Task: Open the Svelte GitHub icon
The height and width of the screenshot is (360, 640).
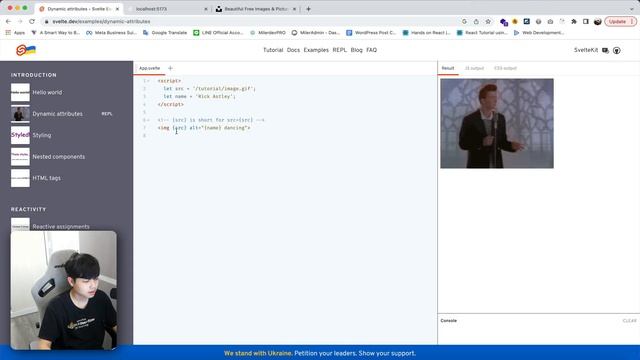Action: (x=617, y=50)
